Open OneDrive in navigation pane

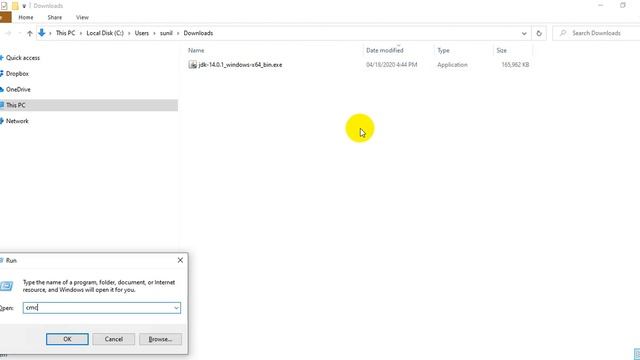18,89
